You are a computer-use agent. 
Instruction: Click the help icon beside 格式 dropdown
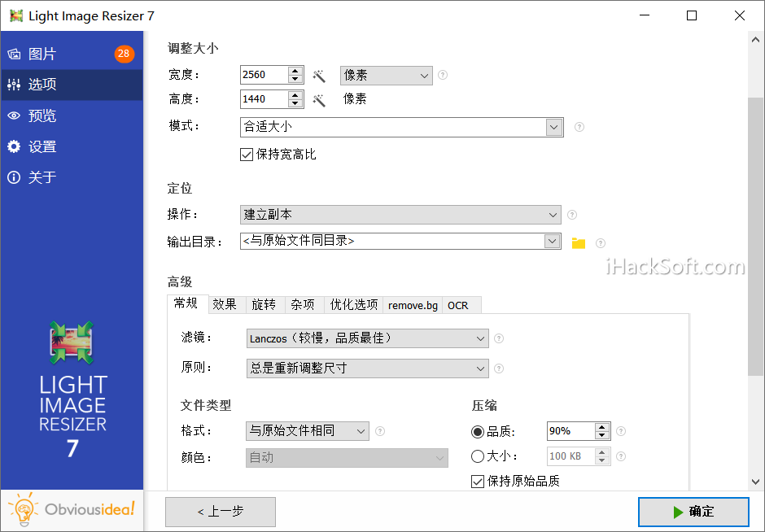pos(380,431)
